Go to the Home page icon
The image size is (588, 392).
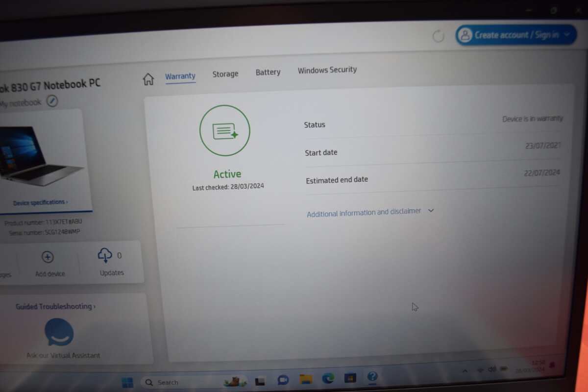click(x=148, y=79)
